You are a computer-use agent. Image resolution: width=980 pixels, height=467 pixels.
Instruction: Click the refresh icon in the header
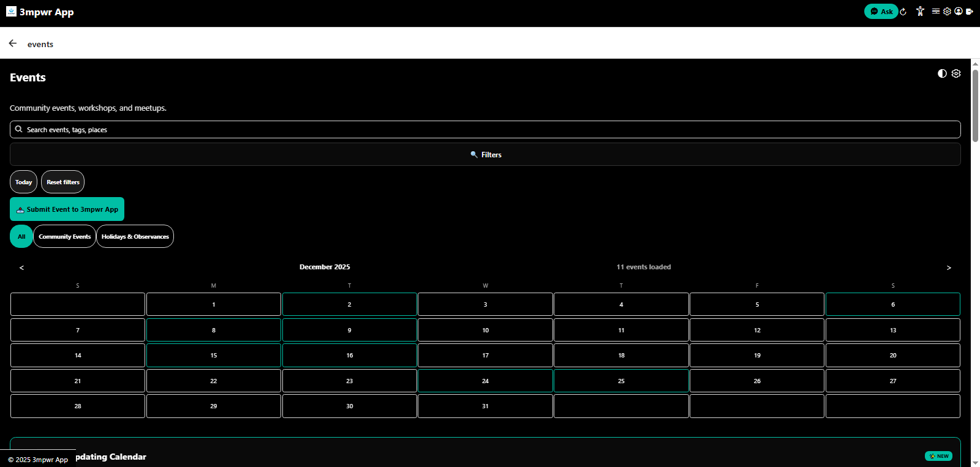click(903, 12)
